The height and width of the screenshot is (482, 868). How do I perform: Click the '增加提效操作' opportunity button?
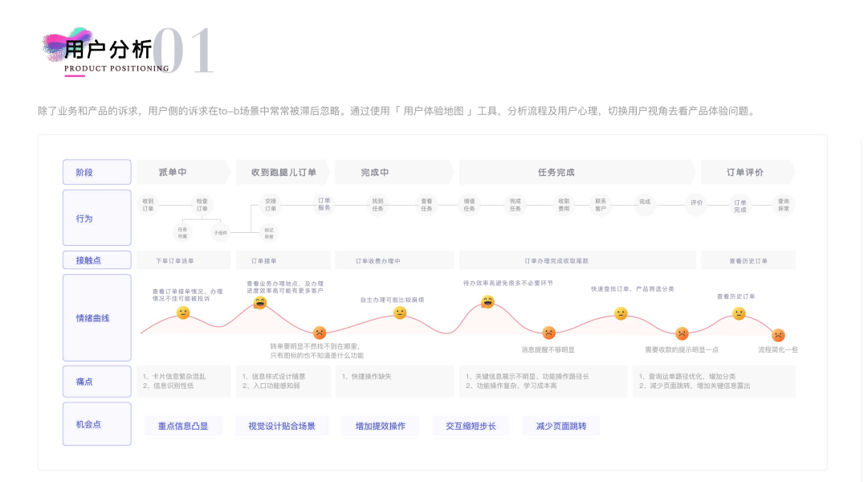pos(381,426)
